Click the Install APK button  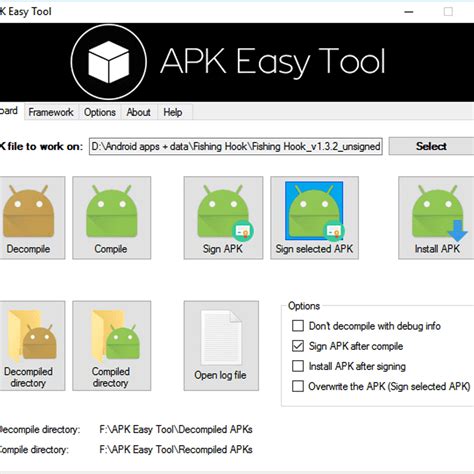point(436,218)
